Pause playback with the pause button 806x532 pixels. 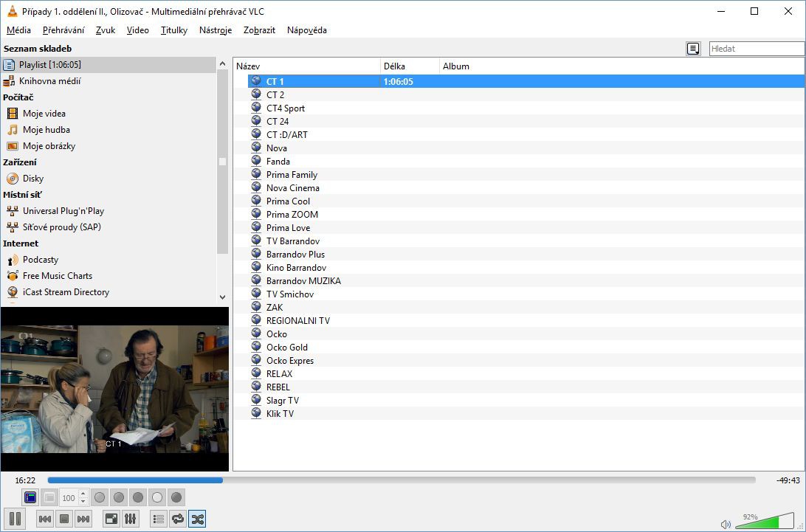[x=15, y=519]
